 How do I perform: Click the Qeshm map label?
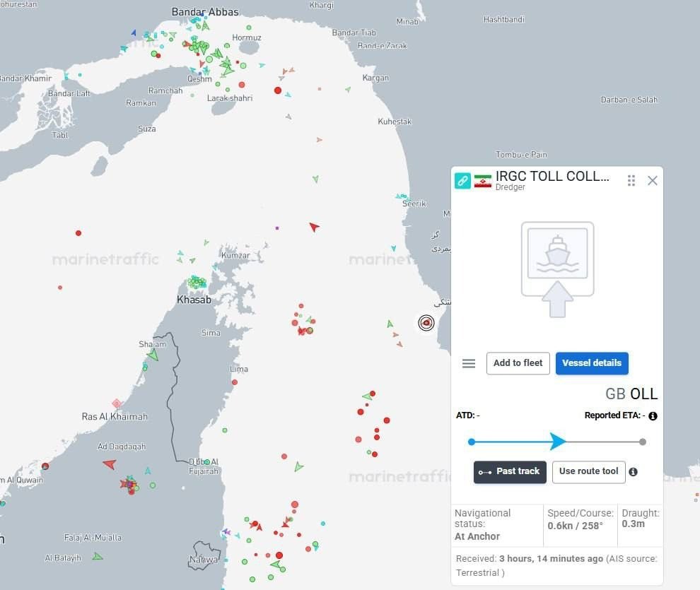click(x=199, y=79)
